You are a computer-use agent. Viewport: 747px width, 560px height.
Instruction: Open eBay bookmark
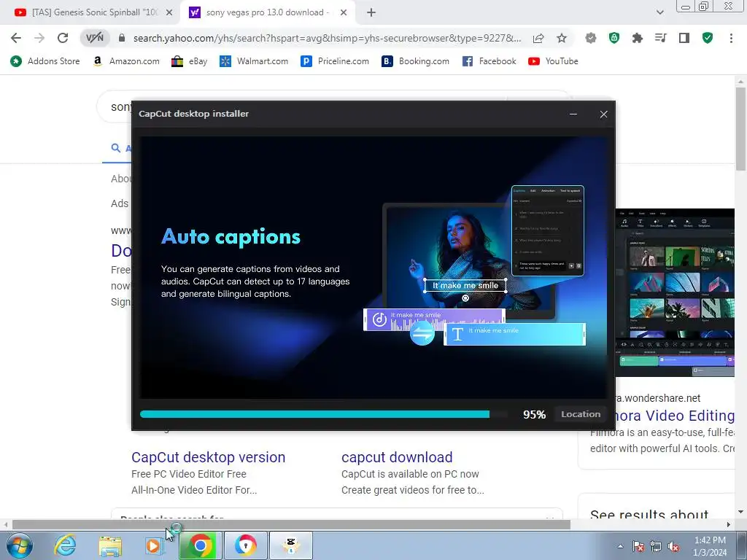(x=190, y=61)
